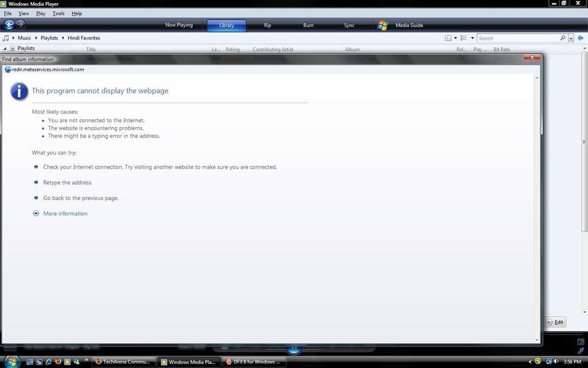
Task: Open the File menu
Action: click(x=7, y=13)
